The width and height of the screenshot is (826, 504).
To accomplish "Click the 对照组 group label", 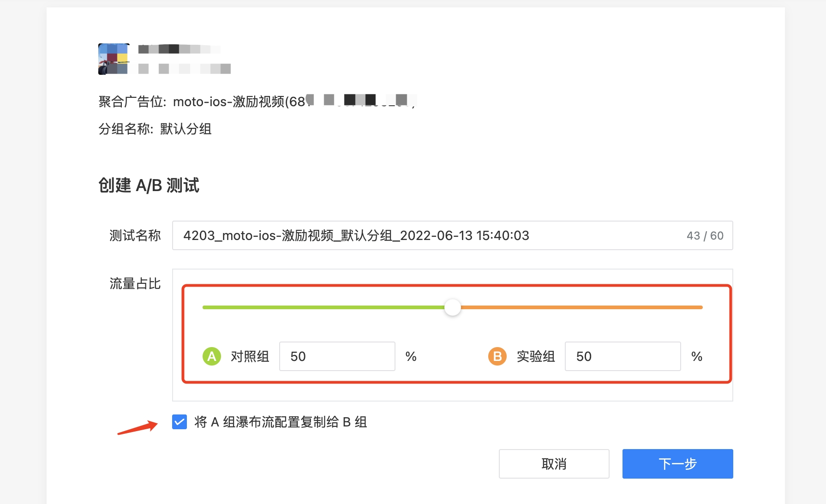I will point(249,356).
